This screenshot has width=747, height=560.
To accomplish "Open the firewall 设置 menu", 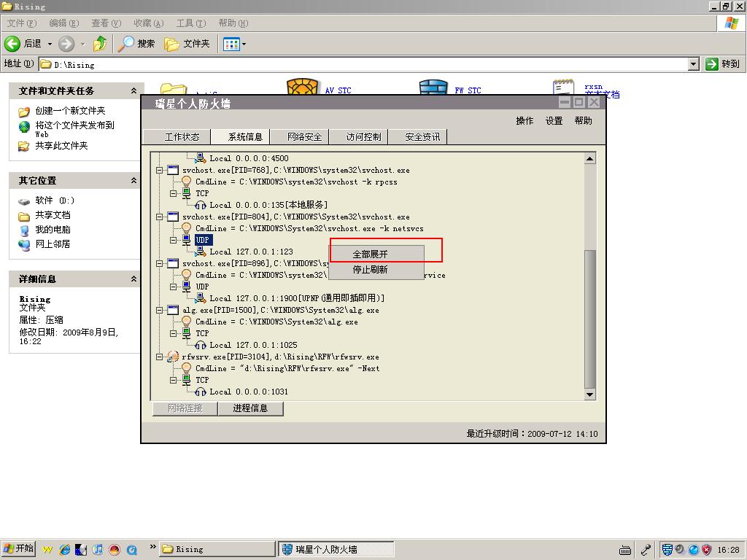I will click(x=554, y=121).
